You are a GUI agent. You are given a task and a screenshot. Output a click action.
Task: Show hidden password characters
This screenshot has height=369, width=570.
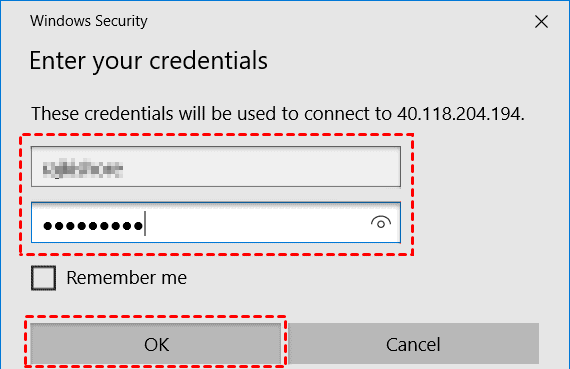[x=381, y=222]
